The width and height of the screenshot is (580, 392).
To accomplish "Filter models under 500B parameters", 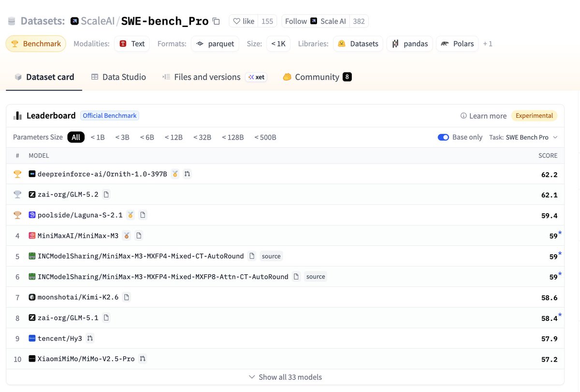I will click(265, 137).
